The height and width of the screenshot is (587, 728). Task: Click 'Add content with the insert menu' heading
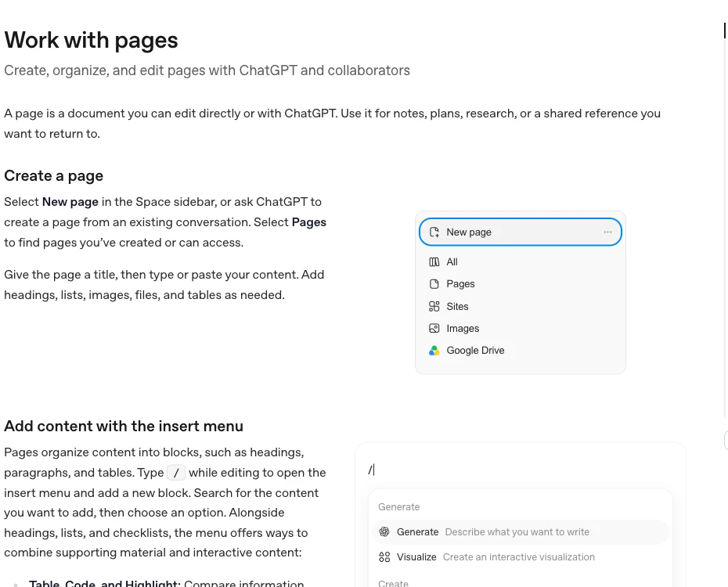(x=124, y=426)
